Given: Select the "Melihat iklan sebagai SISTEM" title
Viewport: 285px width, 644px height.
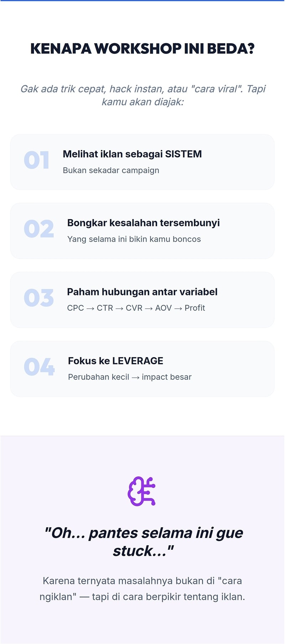Looking at the screenshot, I should (x=132, y=154).
